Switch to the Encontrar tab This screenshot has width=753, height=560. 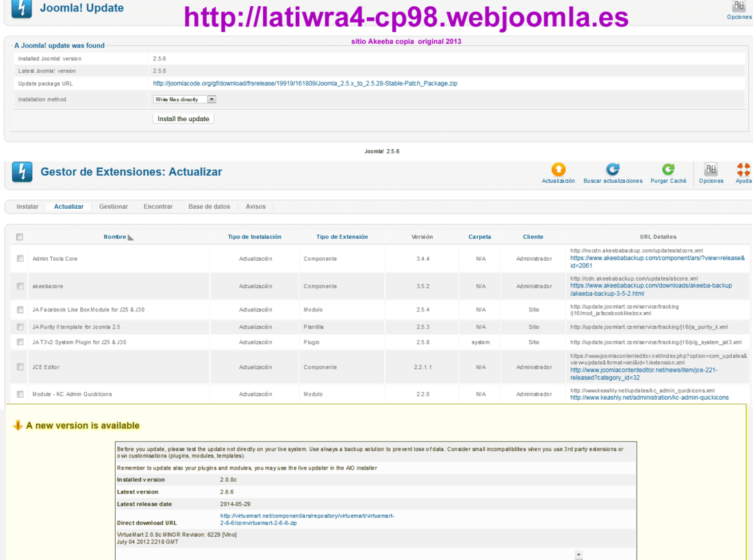[158, 207]
